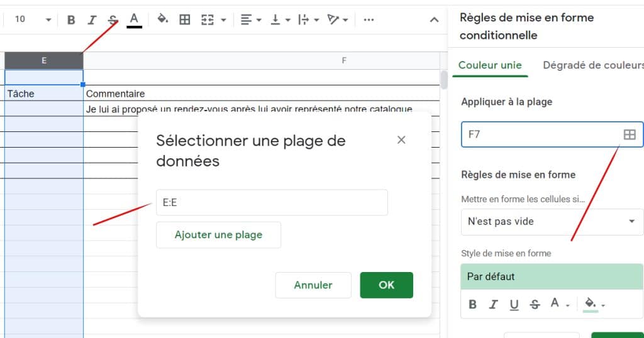This screenshot has height=338, width=644.
Task: Switch to the Dégradé de couleurs tab
Action: pos(593,65)
